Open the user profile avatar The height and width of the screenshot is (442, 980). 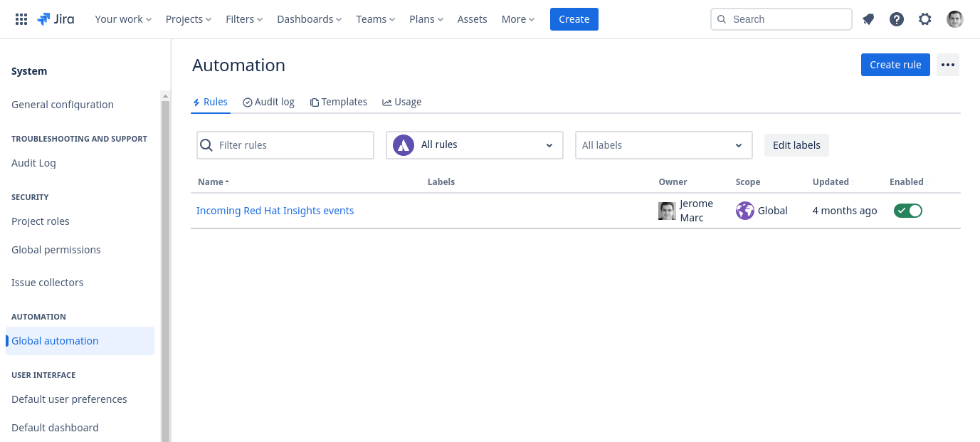955,19
